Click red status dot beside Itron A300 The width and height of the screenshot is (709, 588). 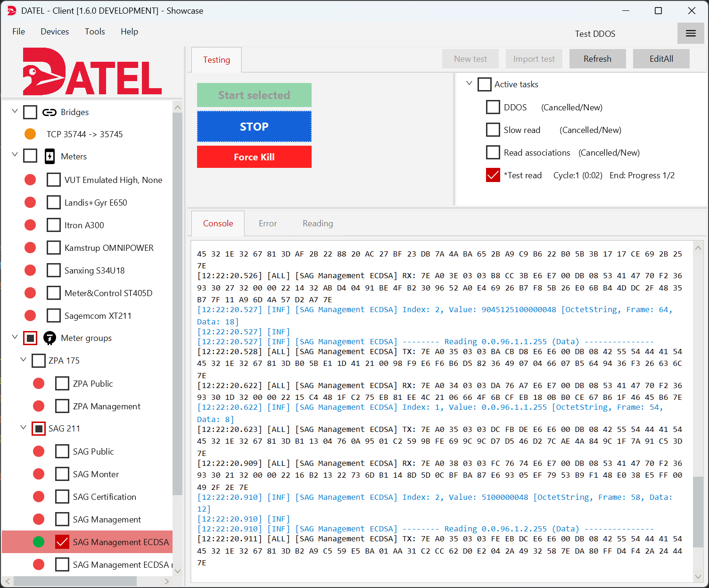[30, 225]
